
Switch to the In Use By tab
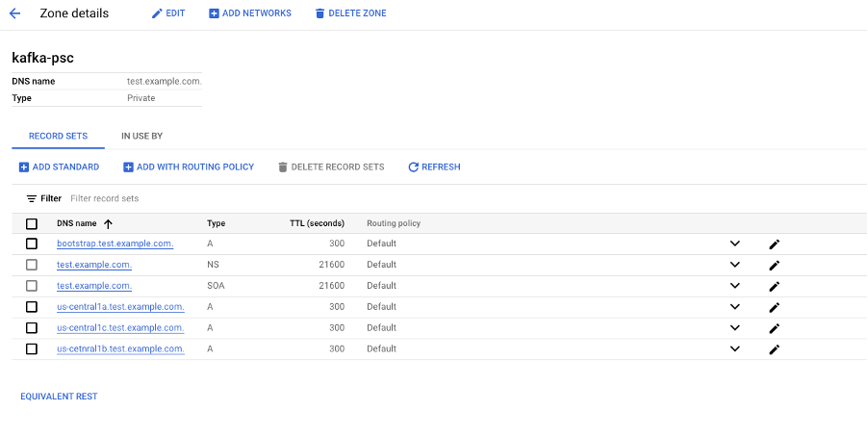(141, 137)
